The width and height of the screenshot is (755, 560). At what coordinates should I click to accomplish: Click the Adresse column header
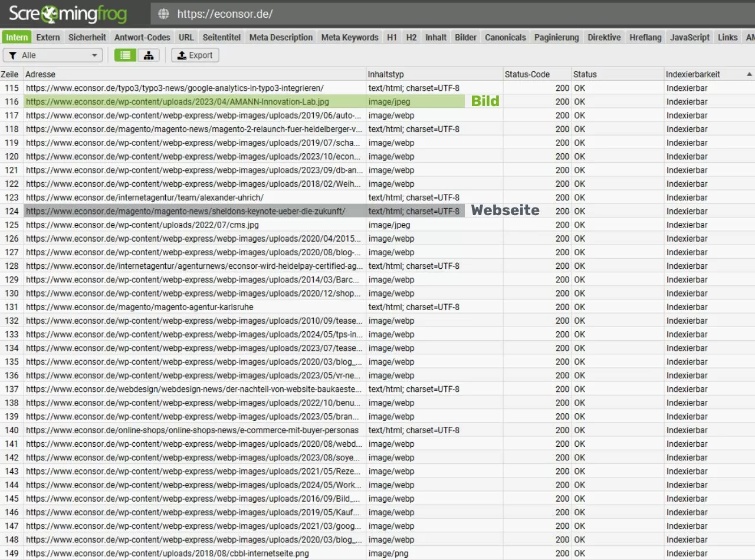41,75
